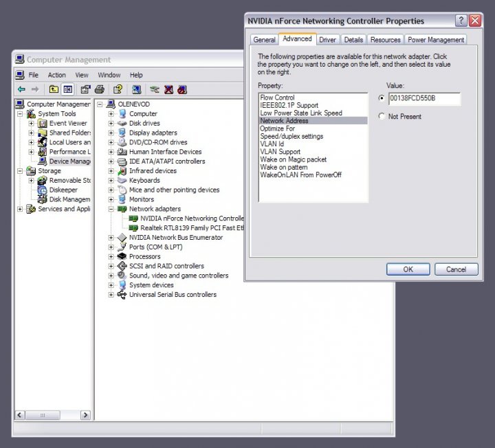Image resolution: width=495 pixels, height=448 pixels.
Task: Click the Event Viewer tree icon
Action: [x=43, y=123]
